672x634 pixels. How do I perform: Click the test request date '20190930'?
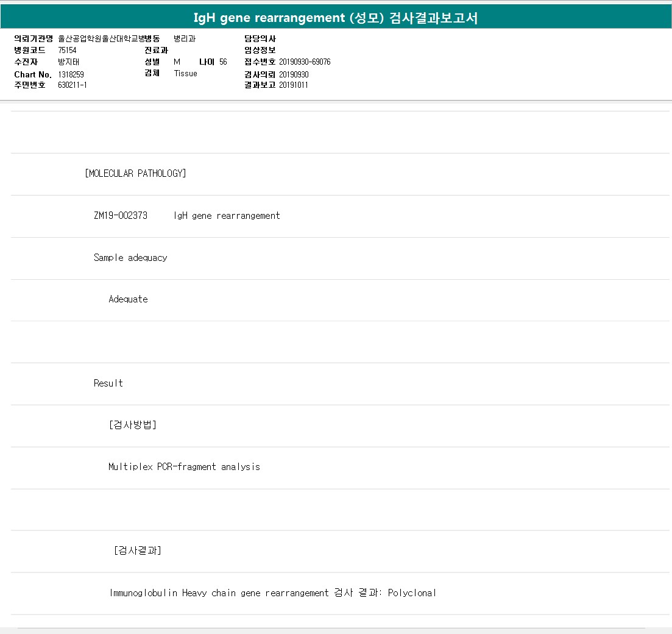tap(294, 74)
